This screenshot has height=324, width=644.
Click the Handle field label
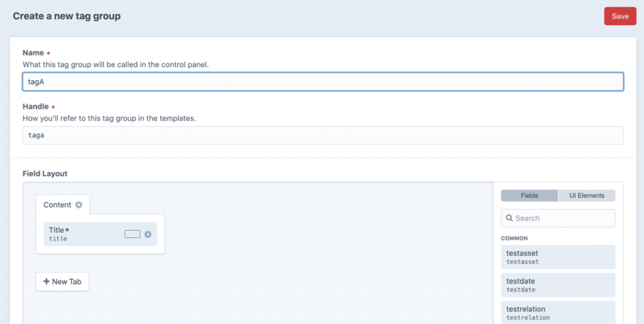click(x=36, y=106)
